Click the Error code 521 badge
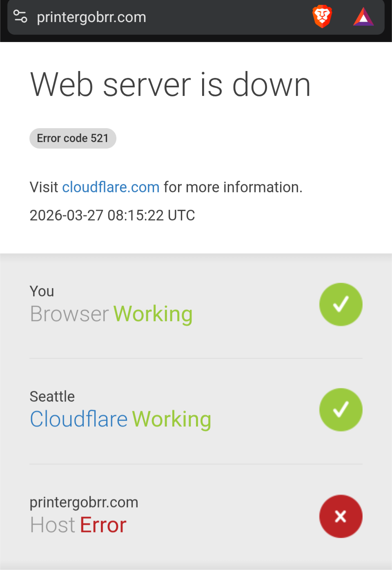Image resolution: width=392 pixels, height=570 pixels. tap(73, 138)
